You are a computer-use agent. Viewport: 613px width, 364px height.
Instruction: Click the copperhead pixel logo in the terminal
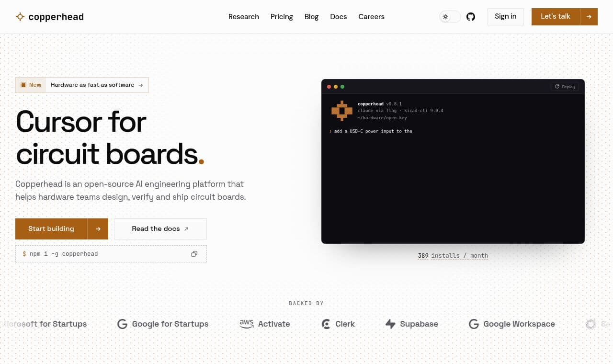[x=342, y=111]
